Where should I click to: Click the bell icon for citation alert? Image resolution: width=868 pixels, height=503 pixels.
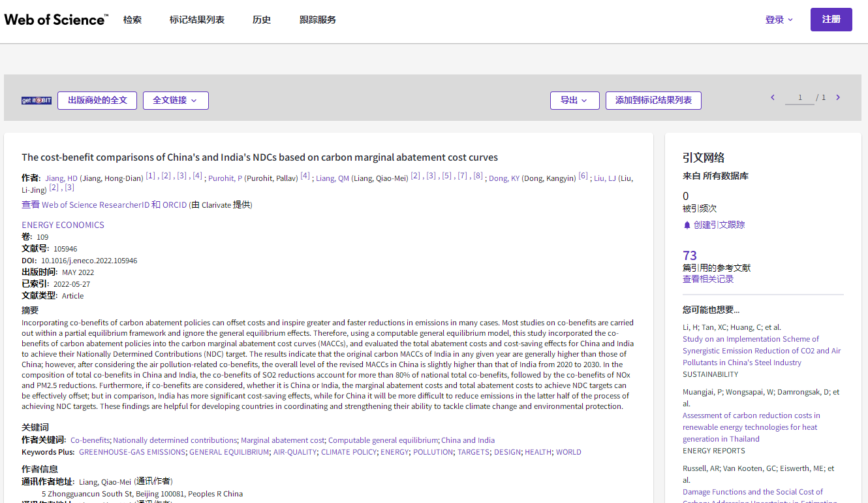click(x=687, y=225)
